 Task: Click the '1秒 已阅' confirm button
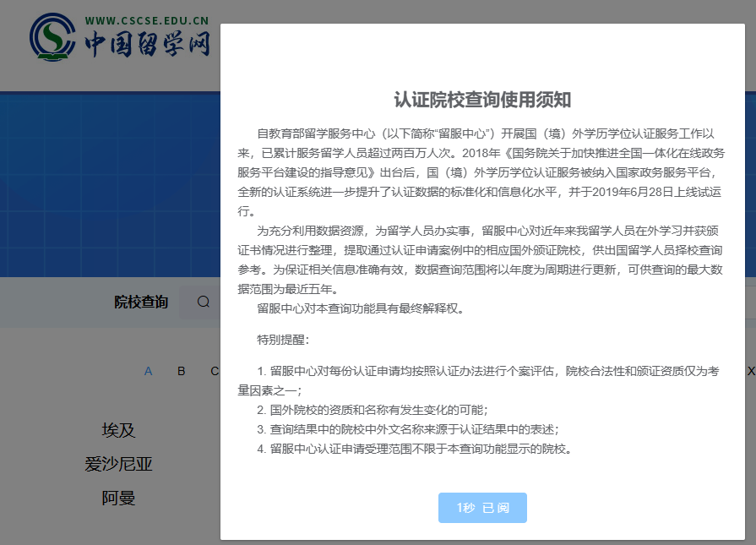(x=482, y=507)
